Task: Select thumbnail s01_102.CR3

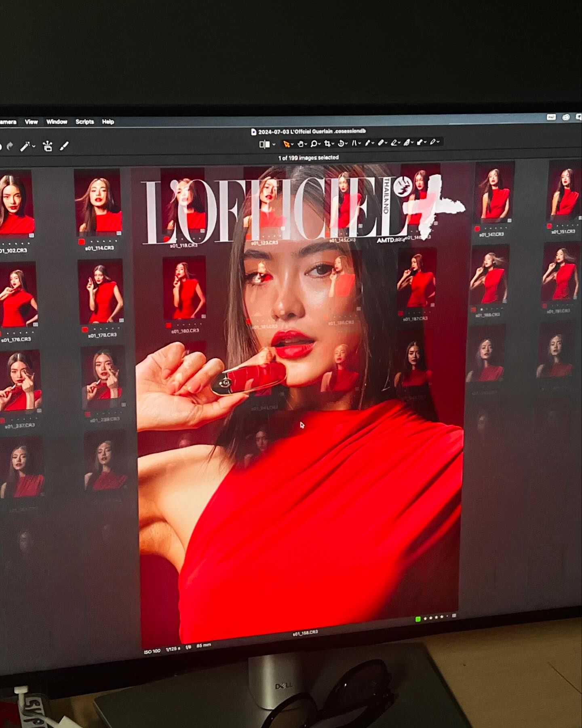Action: click(17, 204)
